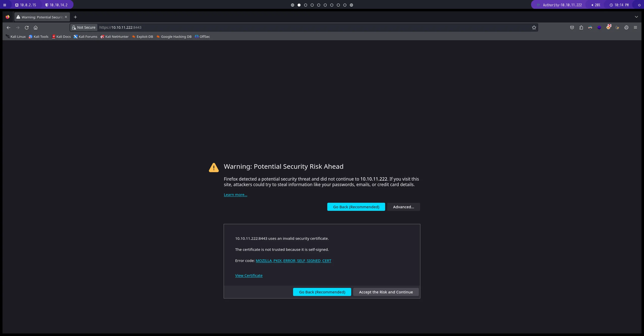Click the MOZILLA_PKIX_ERROR_SELF_SIGNED_CERT error code link
The width and height of the screenshot is (644, 336).
(x=293, y=260)
